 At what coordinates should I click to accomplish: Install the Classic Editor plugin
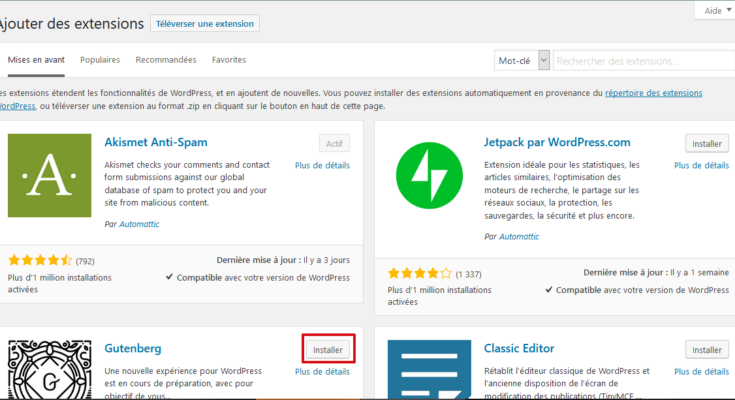click(707, 350)
